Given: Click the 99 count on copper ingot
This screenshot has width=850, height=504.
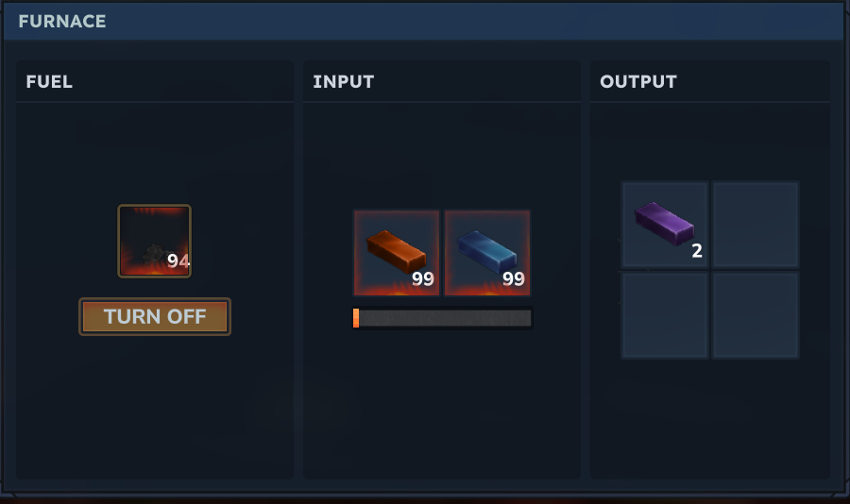Looking at the screenshot, I should click(x=423, y=279).
